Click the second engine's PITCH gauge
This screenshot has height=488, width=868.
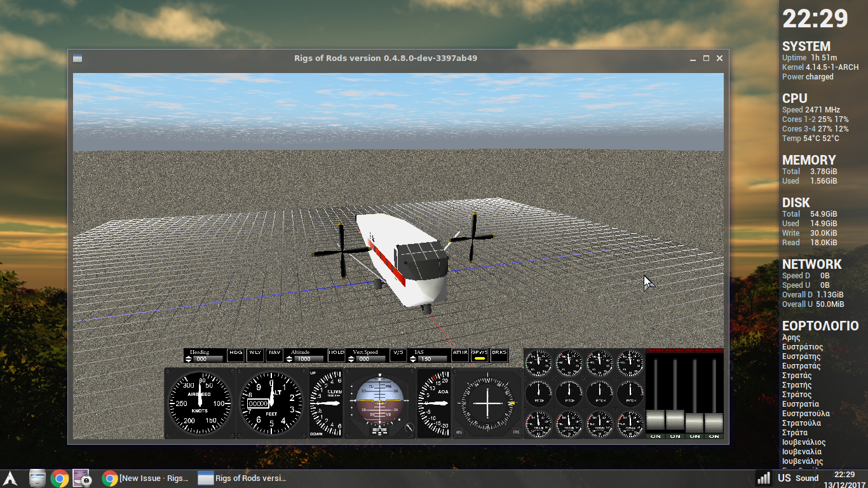point(569,393)
